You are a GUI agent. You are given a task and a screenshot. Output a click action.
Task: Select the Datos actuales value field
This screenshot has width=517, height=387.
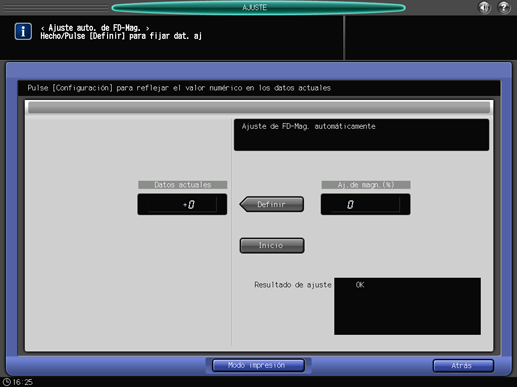click(x=182, y=204)
